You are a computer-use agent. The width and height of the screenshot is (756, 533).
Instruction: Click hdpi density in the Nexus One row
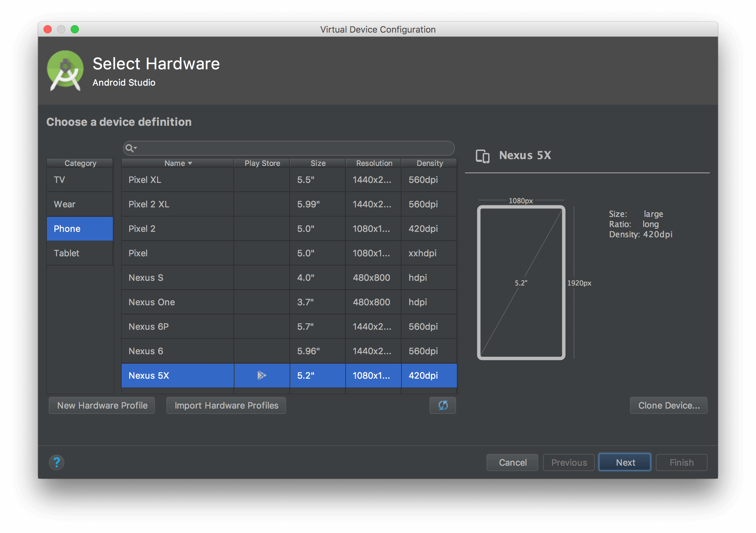point(429,302)
